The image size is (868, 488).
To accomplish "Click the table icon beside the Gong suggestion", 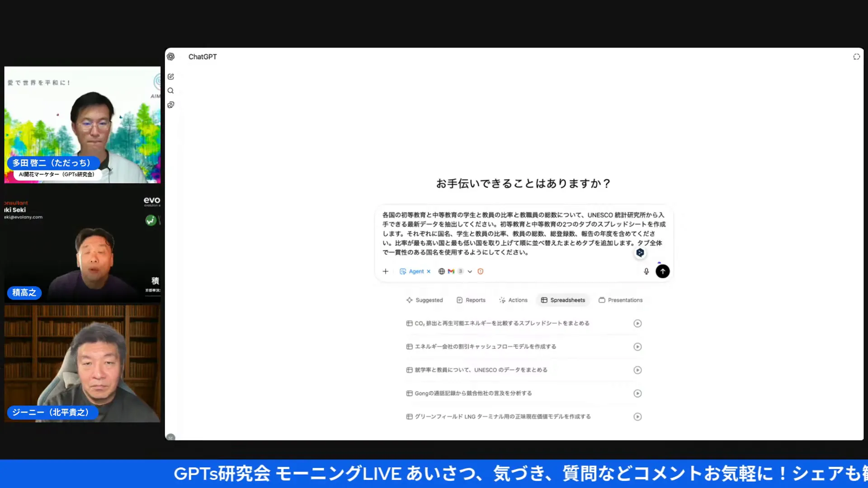I will 409,394.
